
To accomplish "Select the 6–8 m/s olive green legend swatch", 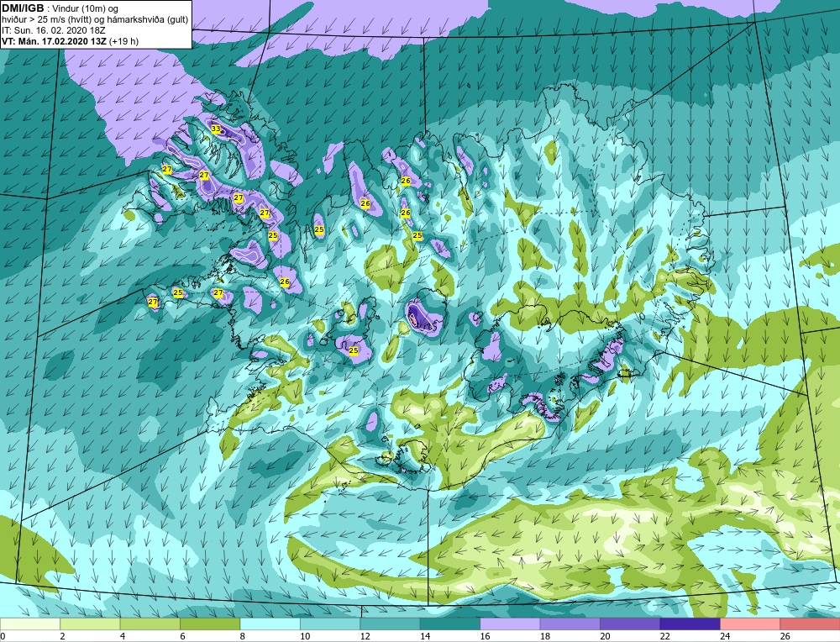I will [210, 624].
